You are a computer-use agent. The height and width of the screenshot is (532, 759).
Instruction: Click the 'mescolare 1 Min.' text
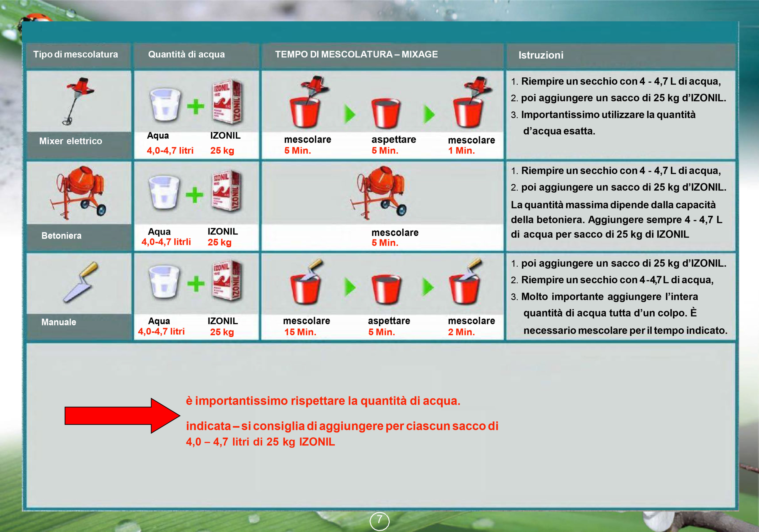point(471,145)
